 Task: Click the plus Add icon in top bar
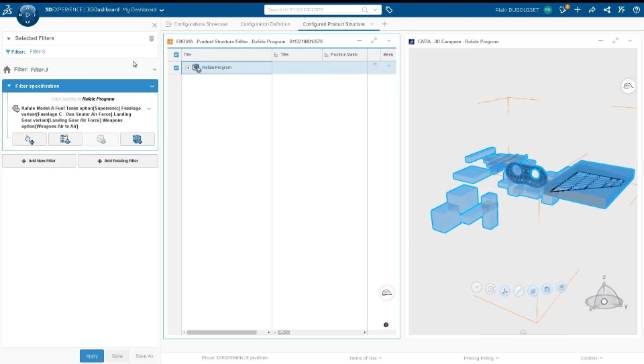coord(578,9)
